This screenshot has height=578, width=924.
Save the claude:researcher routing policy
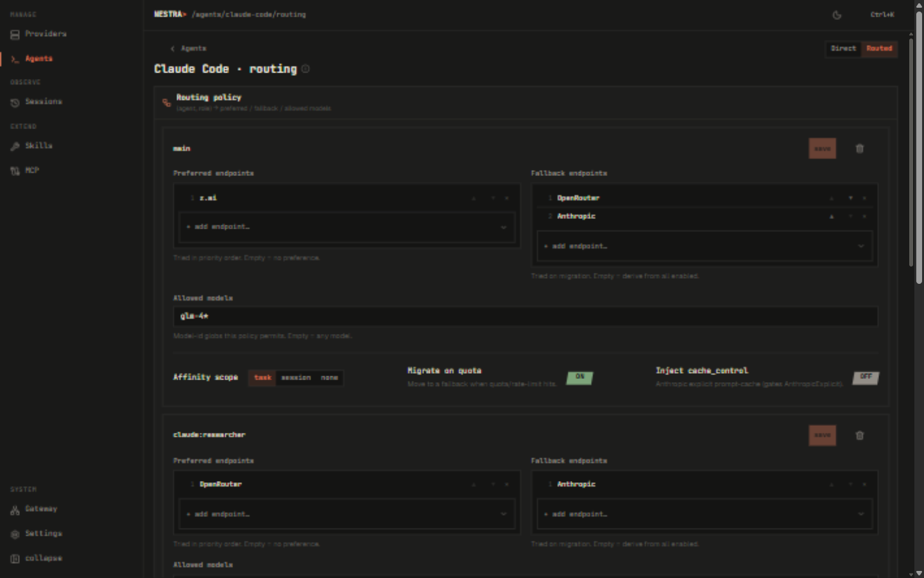coord(822,435)
